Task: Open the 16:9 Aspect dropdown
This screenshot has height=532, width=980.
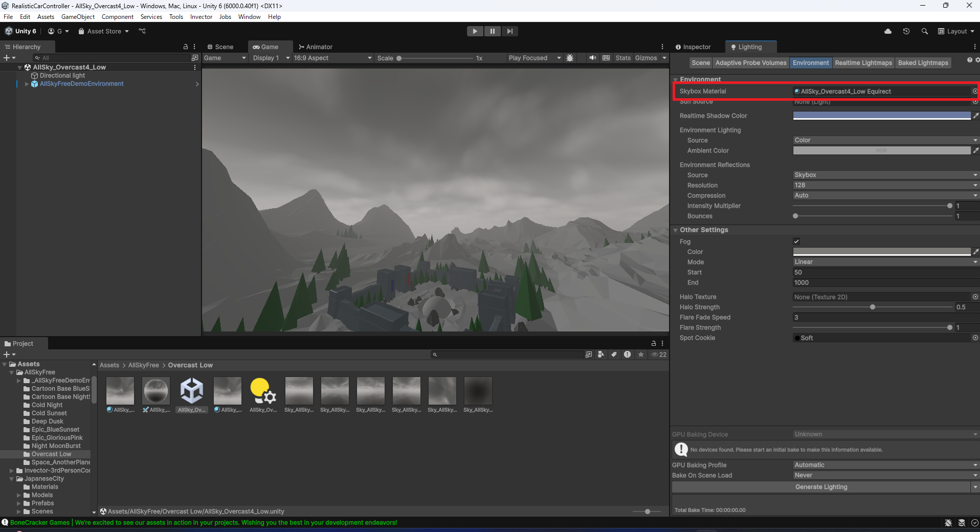Action: (332, 58)
